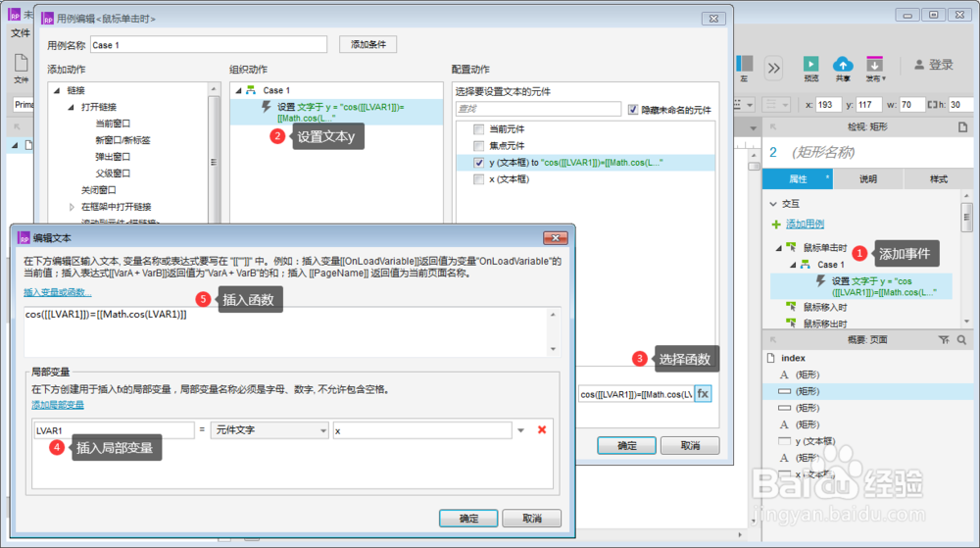Uncheck the y (文本框) checkbox
This screenshot has height=548, width=980.
(x=479, y=163)
